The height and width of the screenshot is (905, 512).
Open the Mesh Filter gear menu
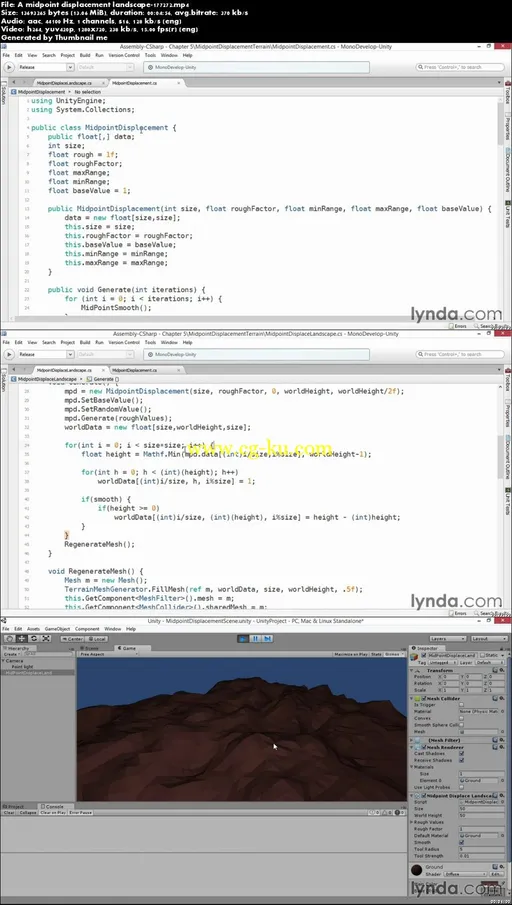point(502,740)
